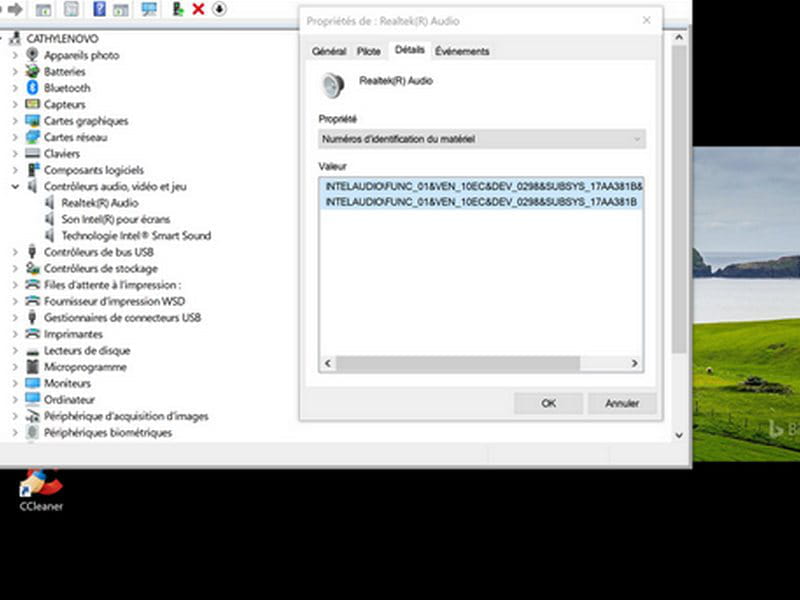Click the show/hide console tree toolbar icon
This screenshot has height=600, width=800.
tap(43, 9)
